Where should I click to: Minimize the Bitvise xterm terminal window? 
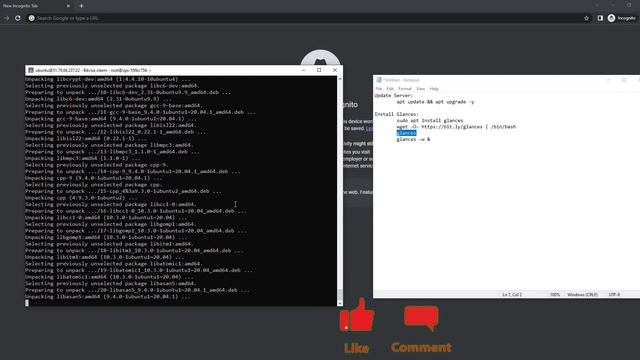coord(303,70)
